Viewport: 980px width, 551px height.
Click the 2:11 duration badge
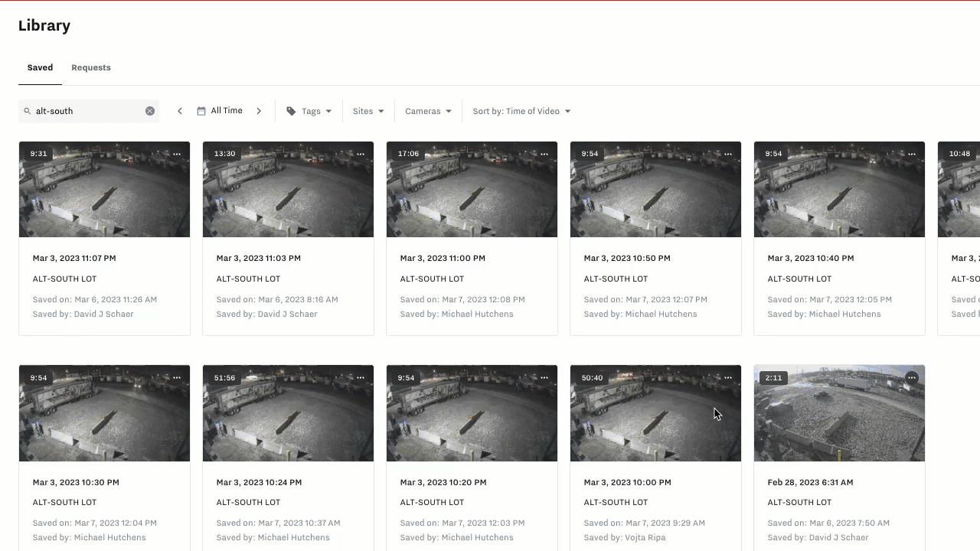(773, 377)
